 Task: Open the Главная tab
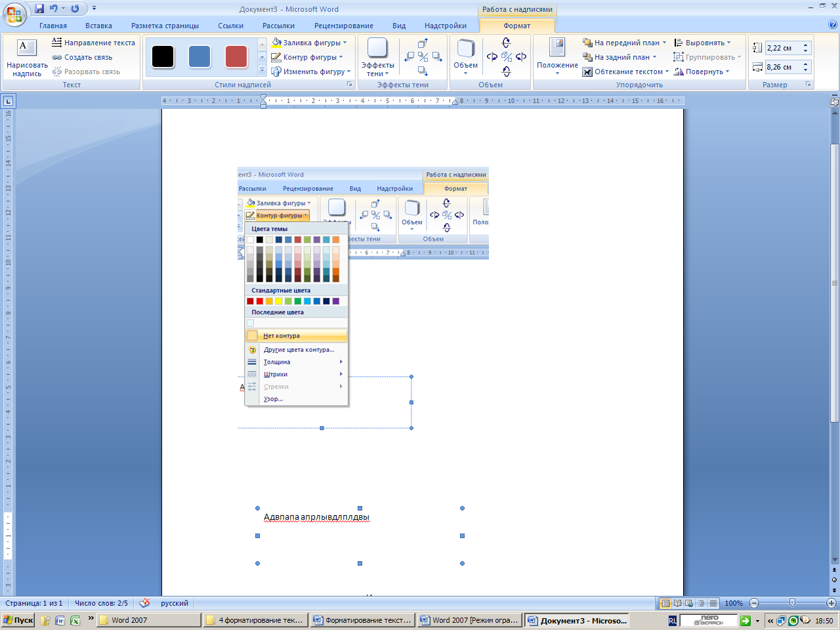[53, 26]
